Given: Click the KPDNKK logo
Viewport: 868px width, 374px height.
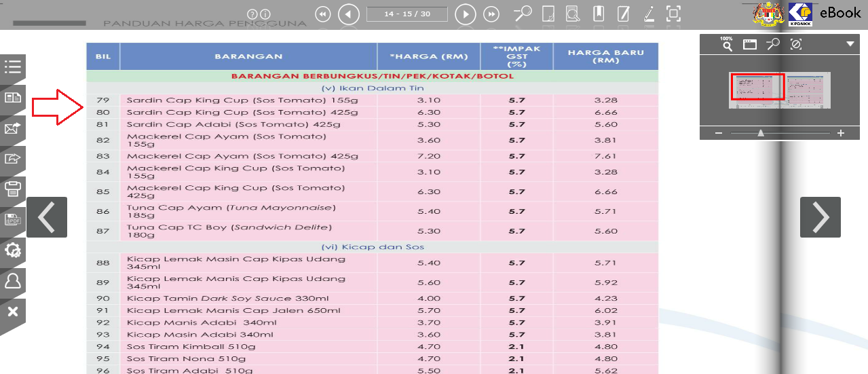Looking at the screenshot, I should (x=800, y=14).
